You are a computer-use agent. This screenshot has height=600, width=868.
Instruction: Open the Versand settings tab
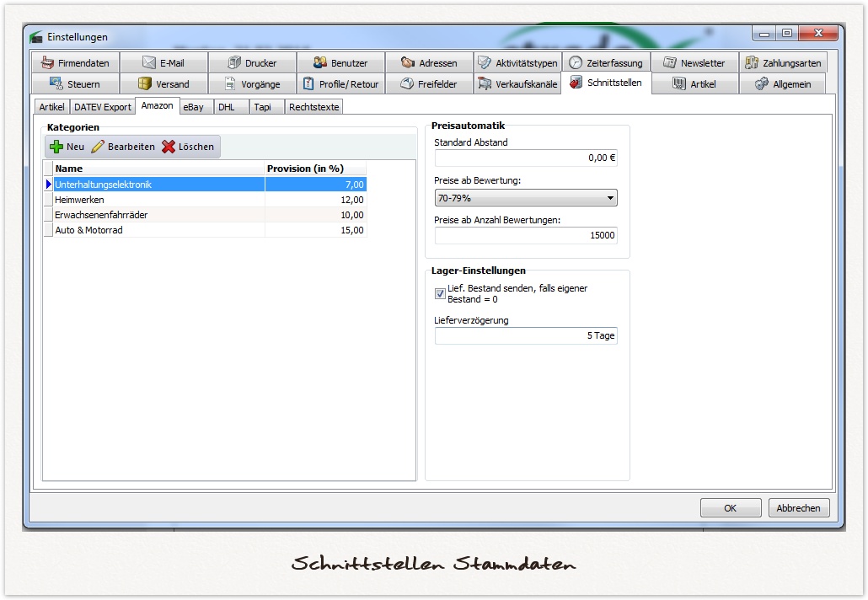coord(163,84)
